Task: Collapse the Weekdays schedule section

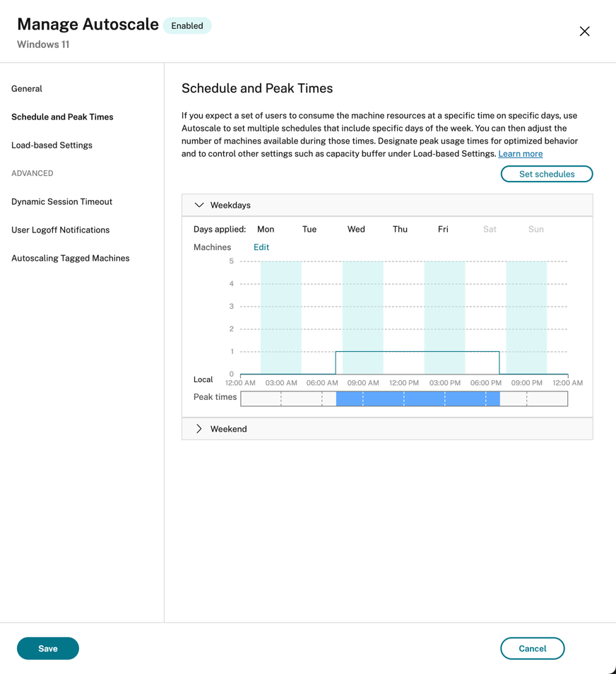Action: [199, 205]
